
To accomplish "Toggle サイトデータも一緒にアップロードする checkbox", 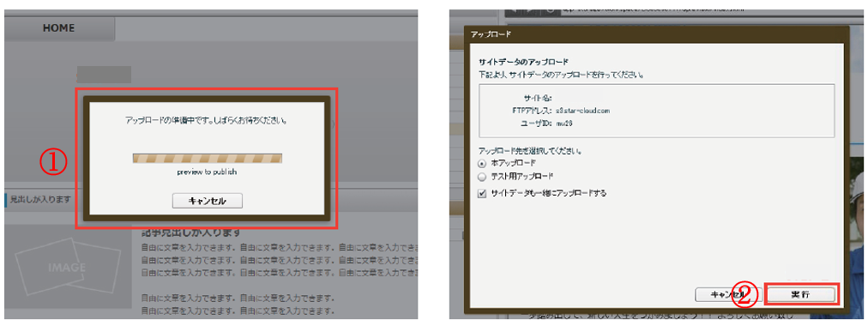I will [x=482, y=193].
